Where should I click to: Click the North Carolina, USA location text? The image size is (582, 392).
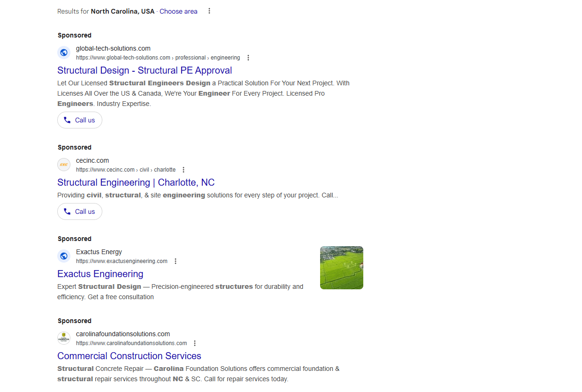(x=123, y=11)
